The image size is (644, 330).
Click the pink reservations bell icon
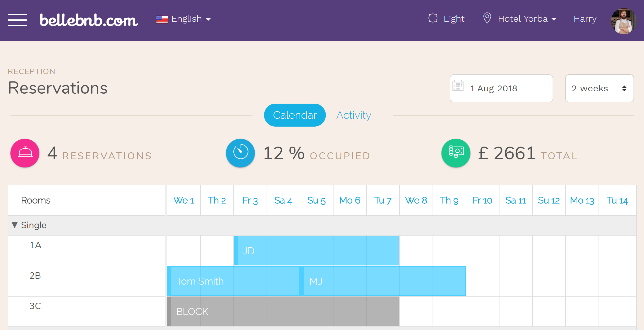tap(25, 153)
